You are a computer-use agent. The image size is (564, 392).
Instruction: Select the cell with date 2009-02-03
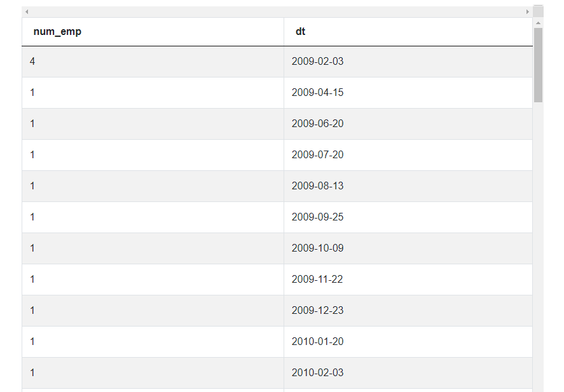[x=317, y=62]
